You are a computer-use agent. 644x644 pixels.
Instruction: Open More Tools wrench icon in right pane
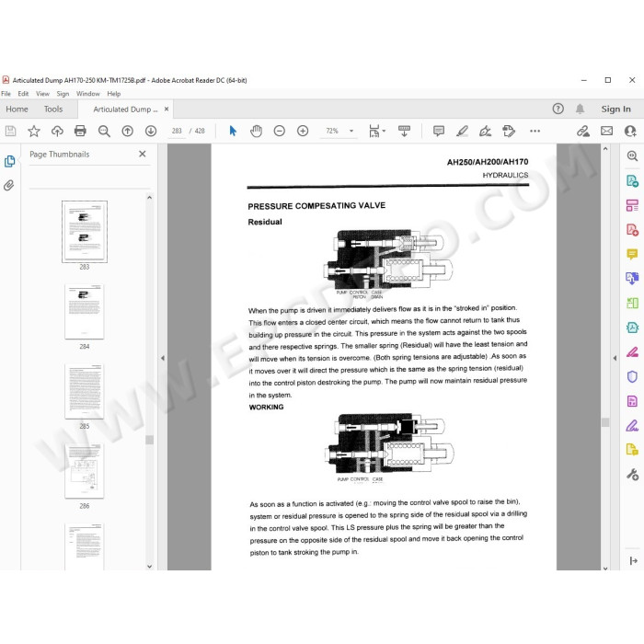[632, 475]
